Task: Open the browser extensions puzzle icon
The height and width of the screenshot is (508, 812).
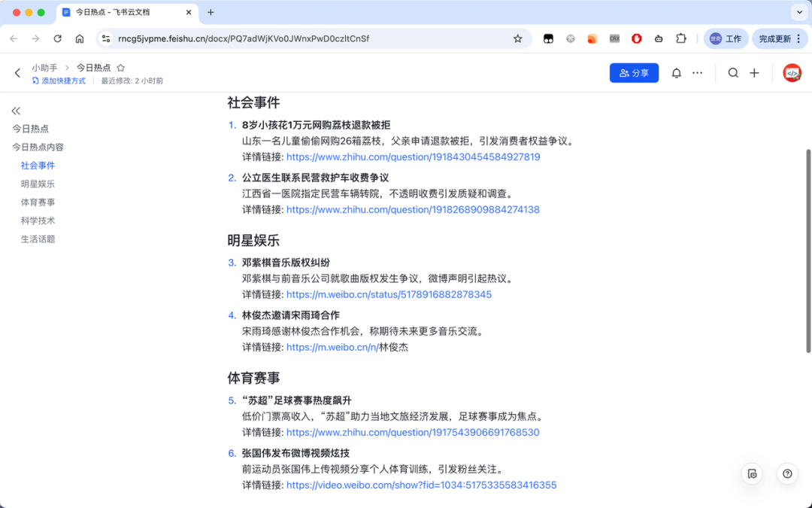Action: (681, 37)
